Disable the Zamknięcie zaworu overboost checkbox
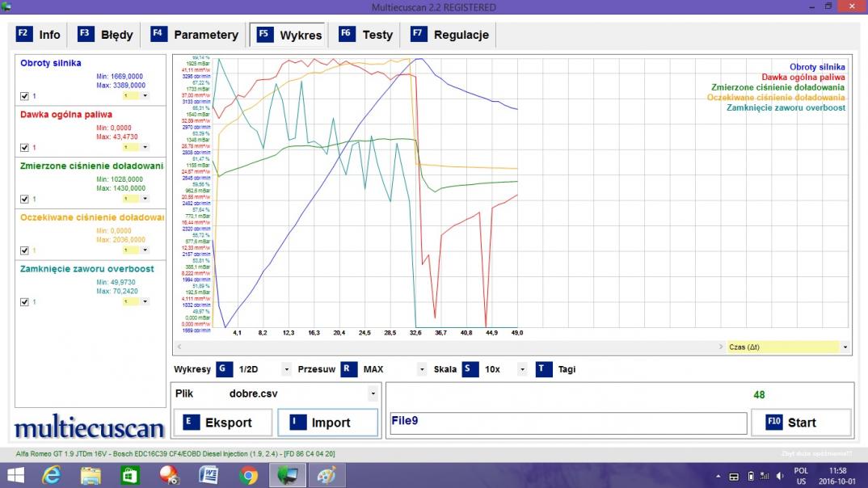The height and width of the screenshot is (488, 868). (24, 302)
